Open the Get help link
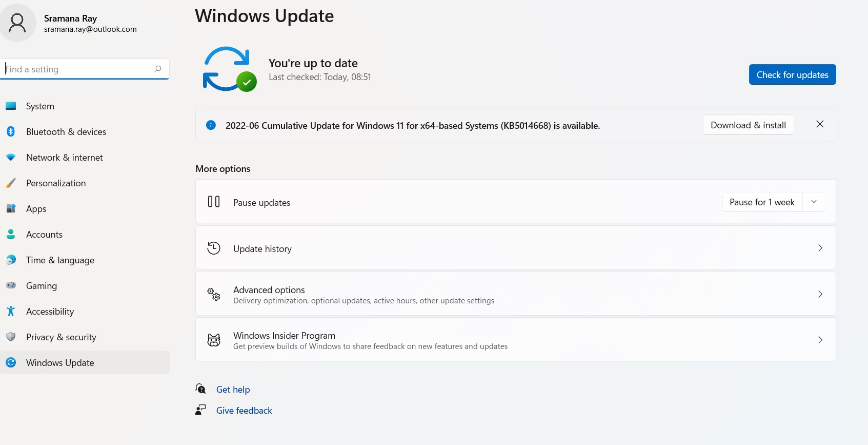 click(x=233, y=390)
